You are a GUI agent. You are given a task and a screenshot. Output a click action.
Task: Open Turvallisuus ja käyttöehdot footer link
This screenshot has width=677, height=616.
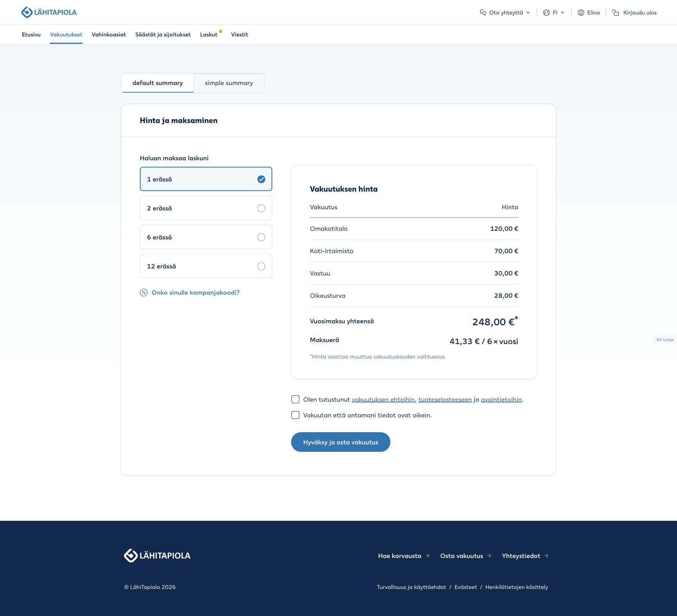(x=411, y=587)
